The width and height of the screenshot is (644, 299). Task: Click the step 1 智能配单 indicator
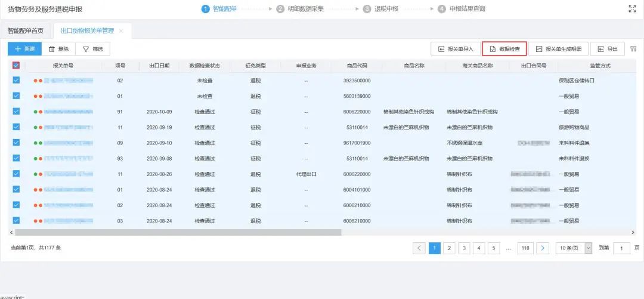pos(219,8)
